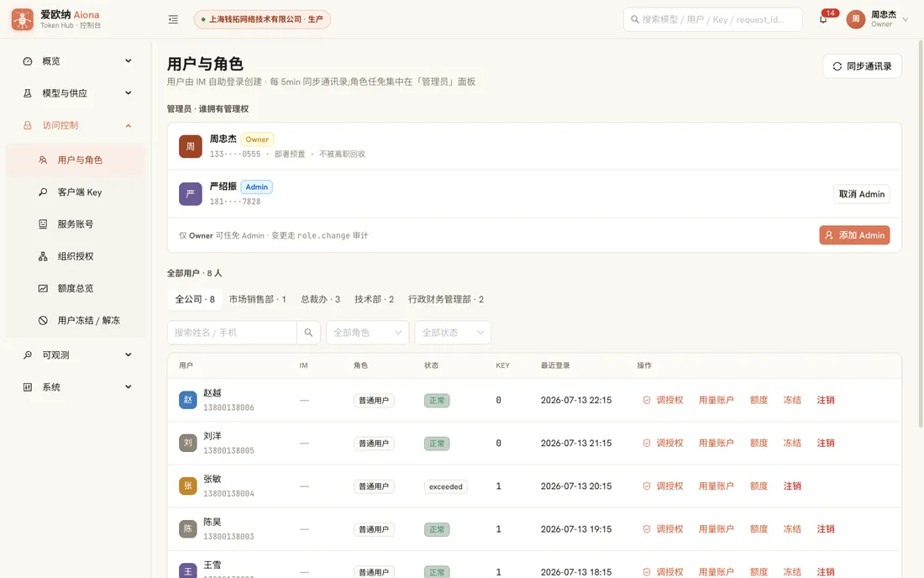
Task: Select the 行政财务管理部 · 2 tab
Action: (x=446, y=299)
